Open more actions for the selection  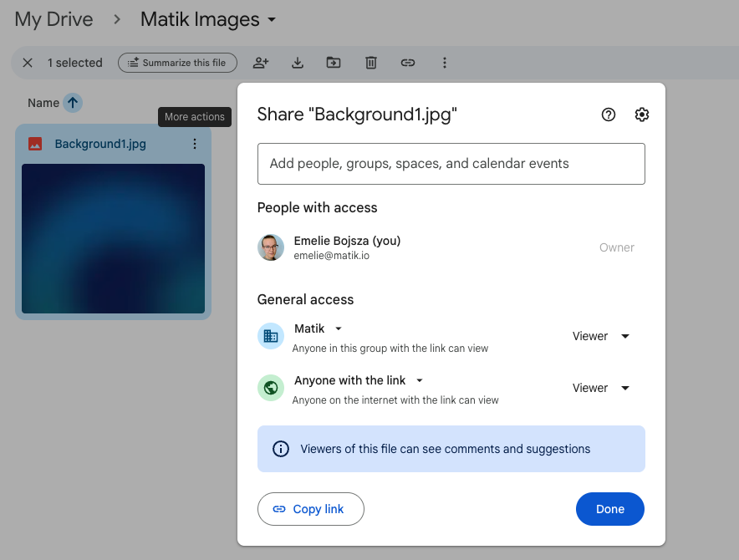[444, 63]
